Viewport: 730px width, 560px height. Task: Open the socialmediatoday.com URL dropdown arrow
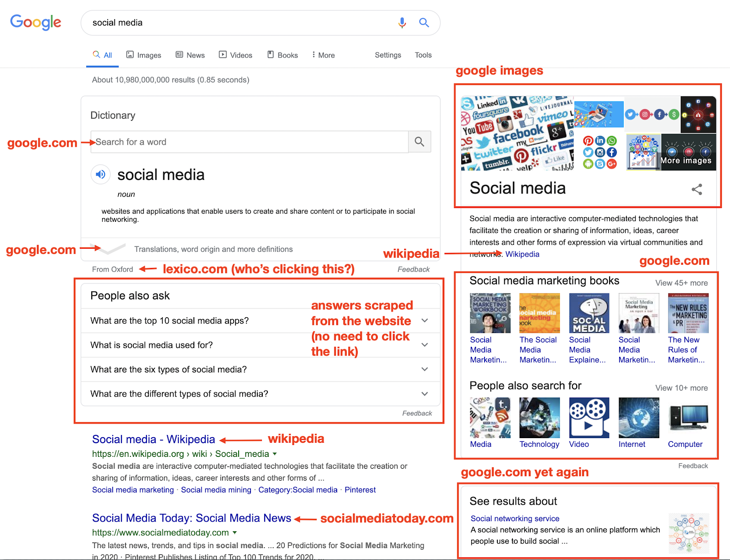(x=235, y=533)
